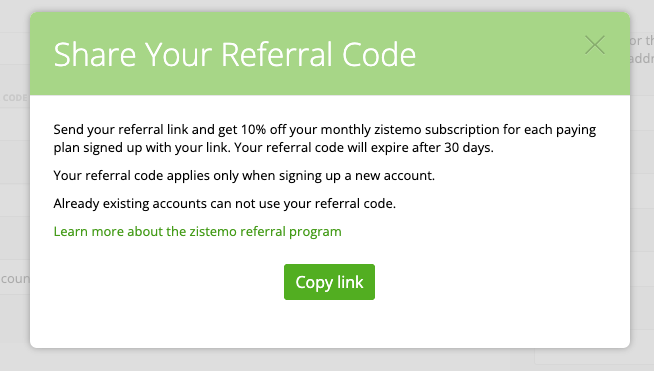The image size is (654, 371).
Task: Close the Share Your Referral Code dialog
Action: tap(595, 45)
